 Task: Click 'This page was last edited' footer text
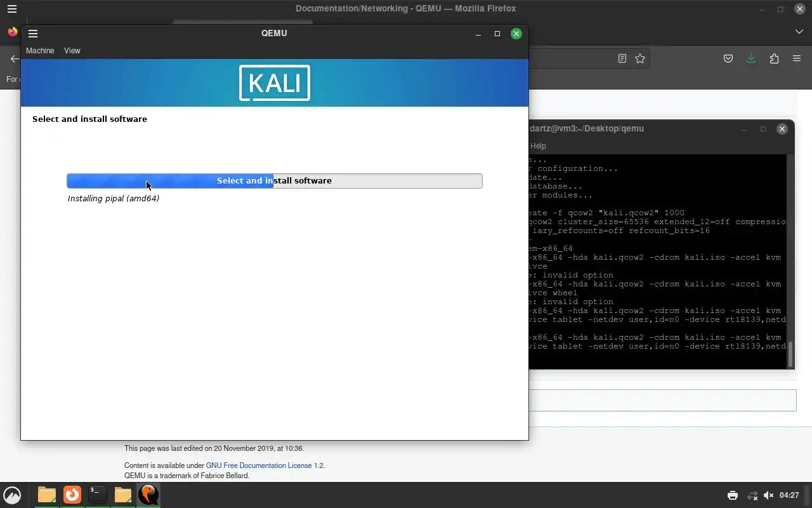[x=214, y=448]
